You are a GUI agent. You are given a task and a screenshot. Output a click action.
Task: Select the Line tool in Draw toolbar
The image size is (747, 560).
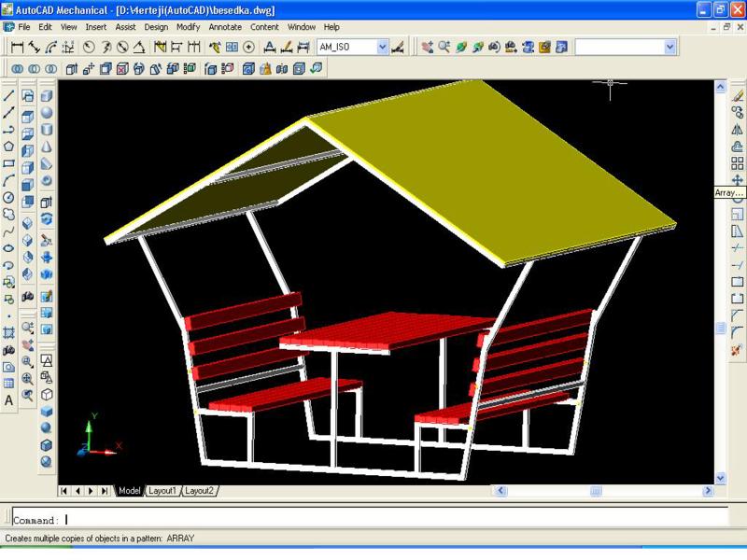click(x=8, y=95)
